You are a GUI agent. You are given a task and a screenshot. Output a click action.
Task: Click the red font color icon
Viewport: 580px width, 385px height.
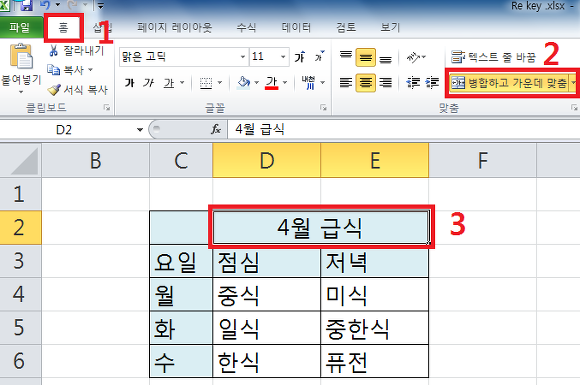[272, 83]
